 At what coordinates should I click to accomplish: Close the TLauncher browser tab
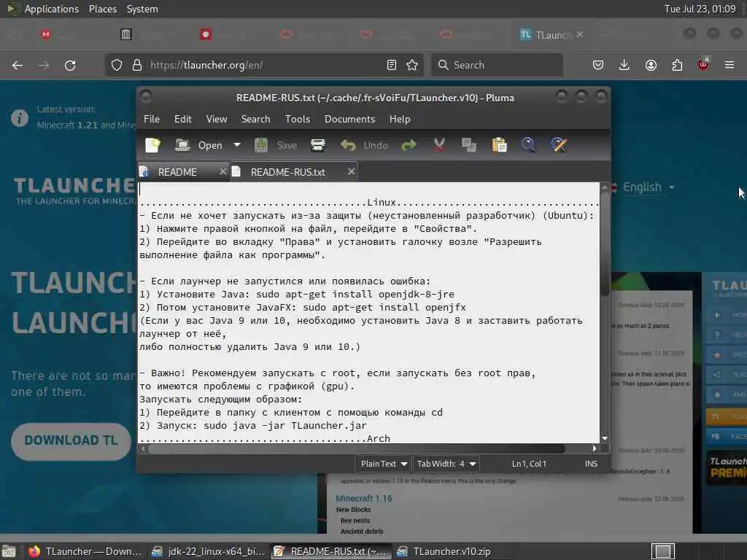tap(579, 34)
